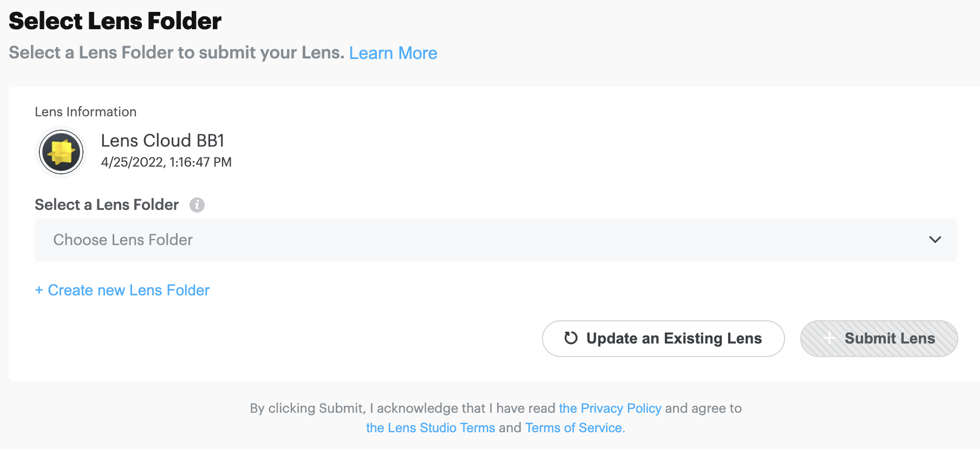Click the By clicking Submit acknowledgement text
Screen dimensions: 980x449
tap(402, 408)
